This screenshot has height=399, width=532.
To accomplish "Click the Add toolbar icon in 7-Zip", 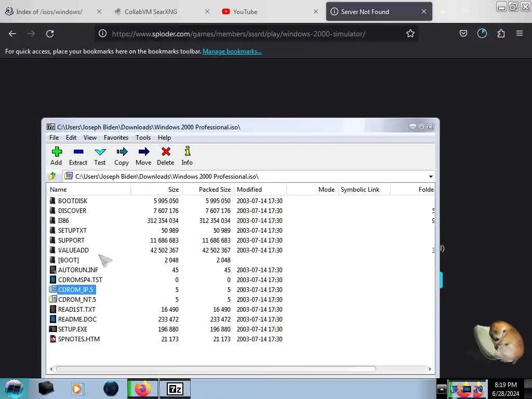I will click(x=56, y=156).
